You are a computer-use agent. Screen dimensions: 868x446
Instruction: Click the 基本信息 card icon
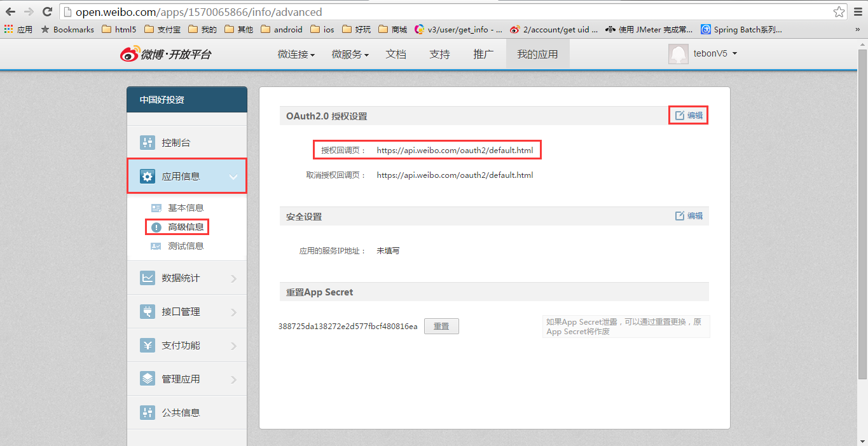(156, 208)
